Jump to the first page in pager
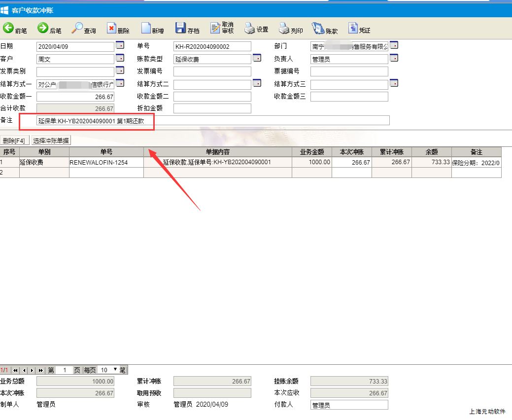The width and height of the screenshot is (512, 420). [x=16, y=370]
